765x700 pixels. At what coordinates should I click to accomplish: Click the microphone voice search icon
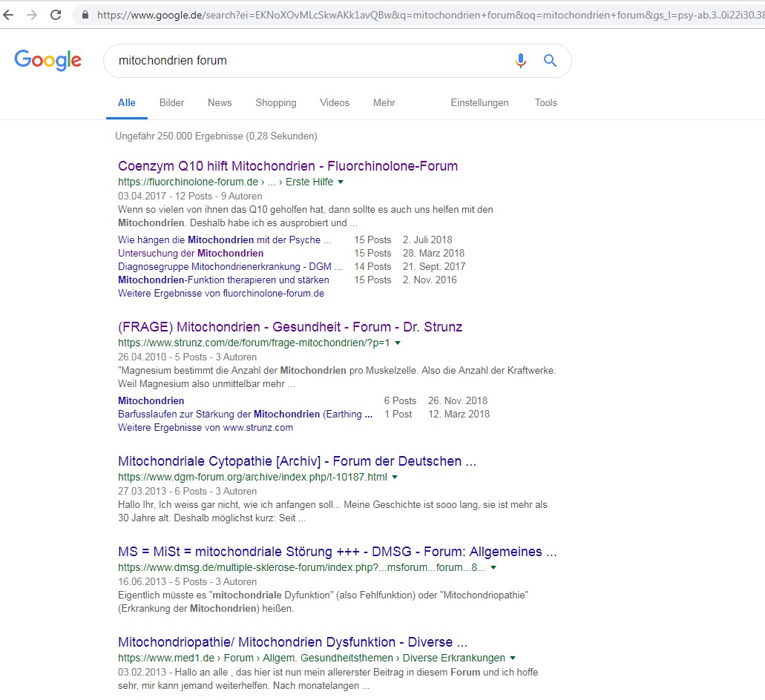pos(521,61)
